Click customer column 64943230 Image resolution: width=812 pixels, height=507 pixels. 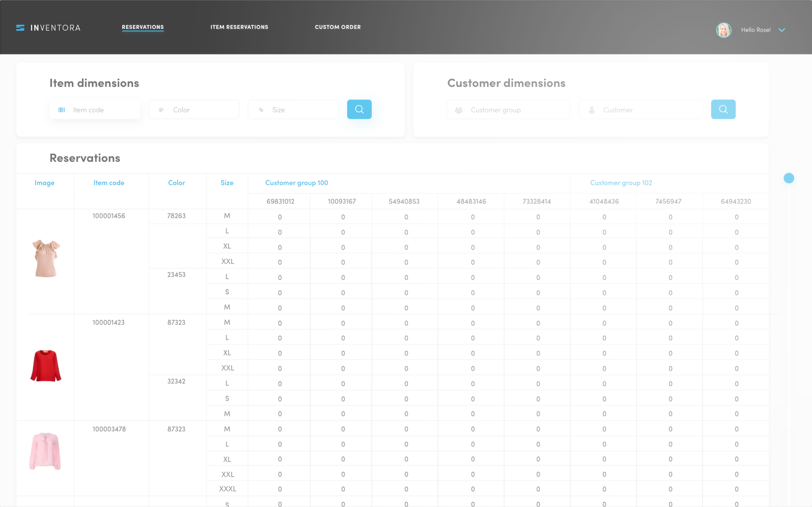click(736, 201)
